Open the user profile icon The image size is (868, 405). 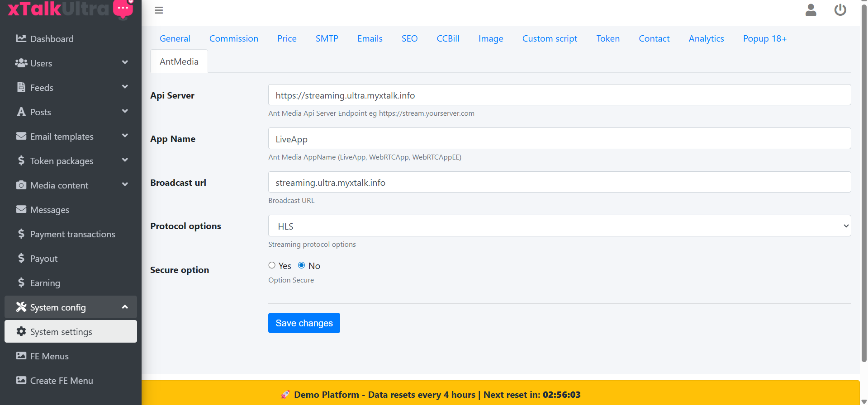click(x=811, y=10)
